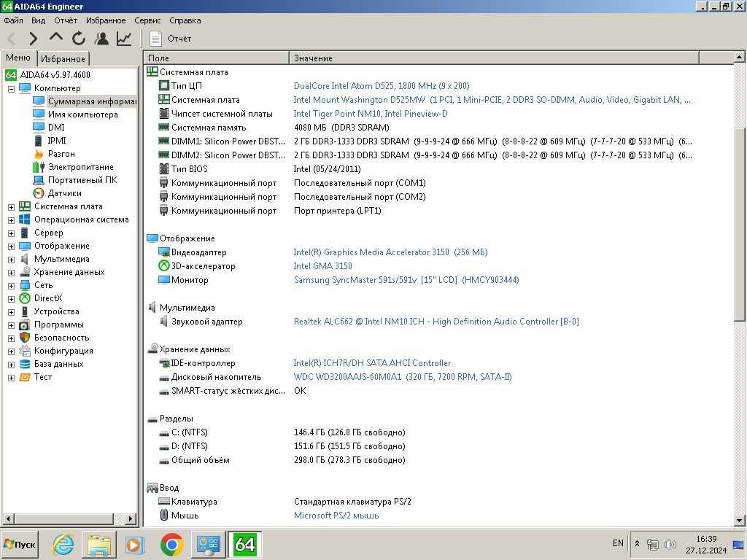The height and width of the screenshot is (560, 747).
Task: Expand the Сервер tree node
Action: pos(11,233)
